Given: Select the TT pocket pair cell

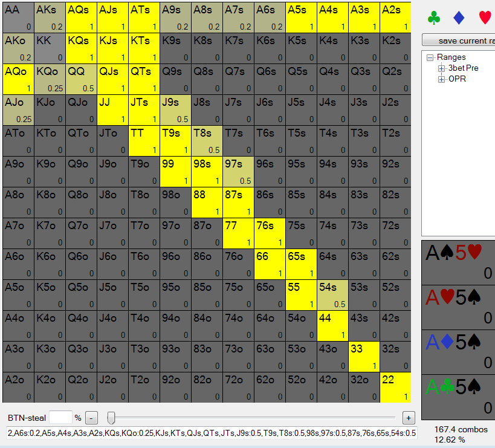Looking at the screenshot, I should (x=144, y=141).
